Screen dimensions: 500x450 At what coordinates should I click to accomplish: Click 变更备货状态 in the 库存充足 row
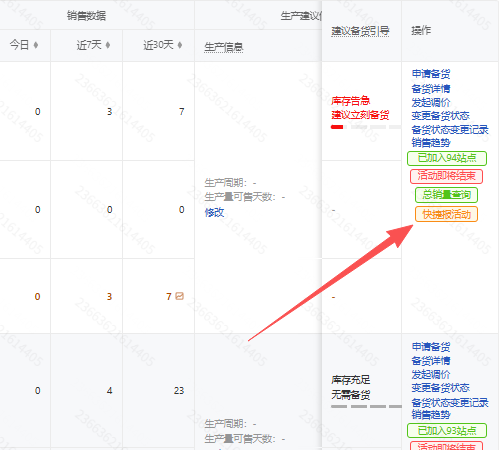[440, 388]
